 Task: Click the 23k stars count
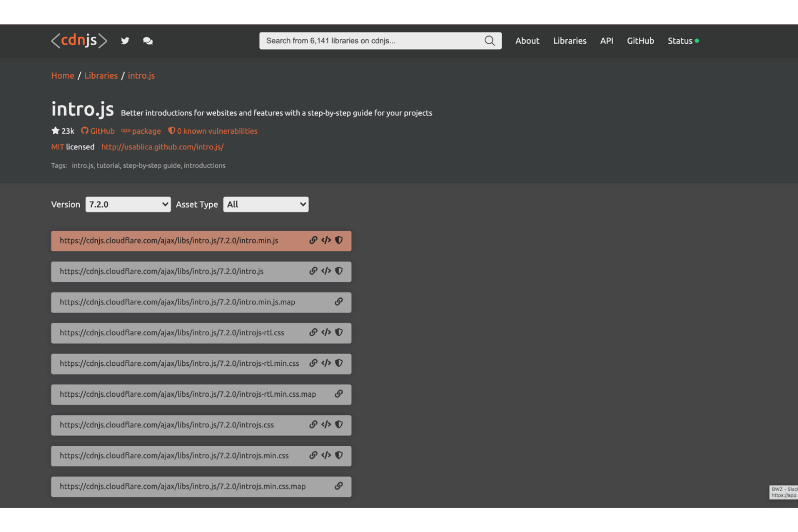63,131
